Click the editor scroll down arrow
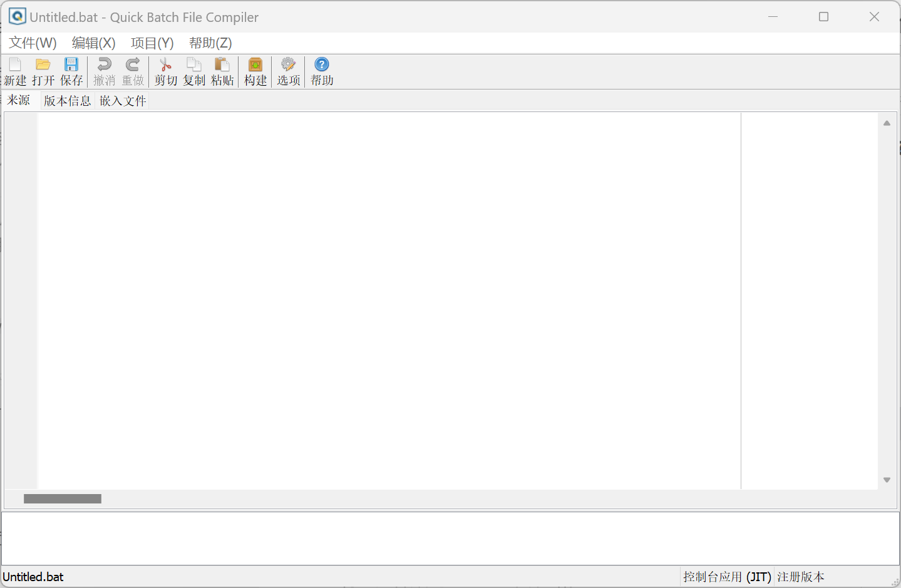Screen dimensions: 901x588 [x=887, y=480]
